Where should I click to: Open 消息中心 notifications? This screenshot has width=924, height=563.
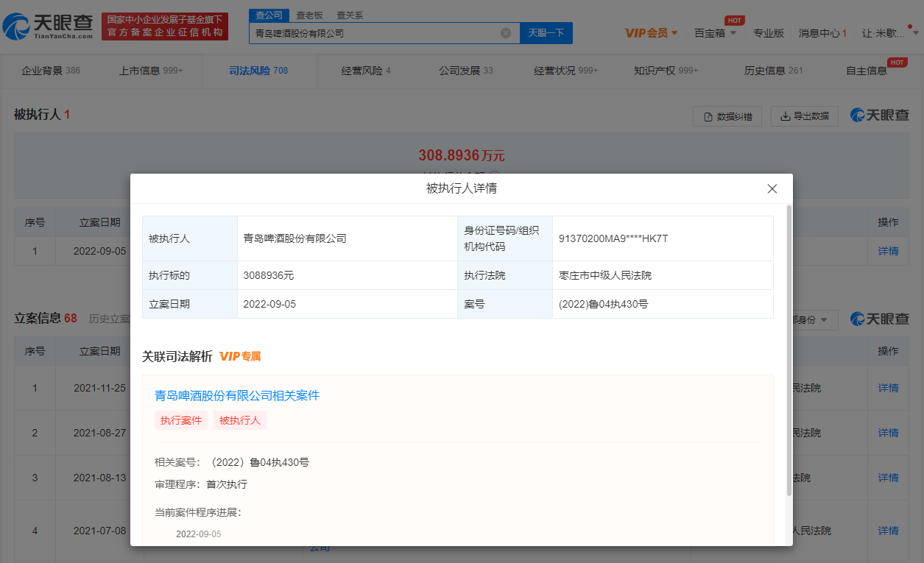click(822, 33)
